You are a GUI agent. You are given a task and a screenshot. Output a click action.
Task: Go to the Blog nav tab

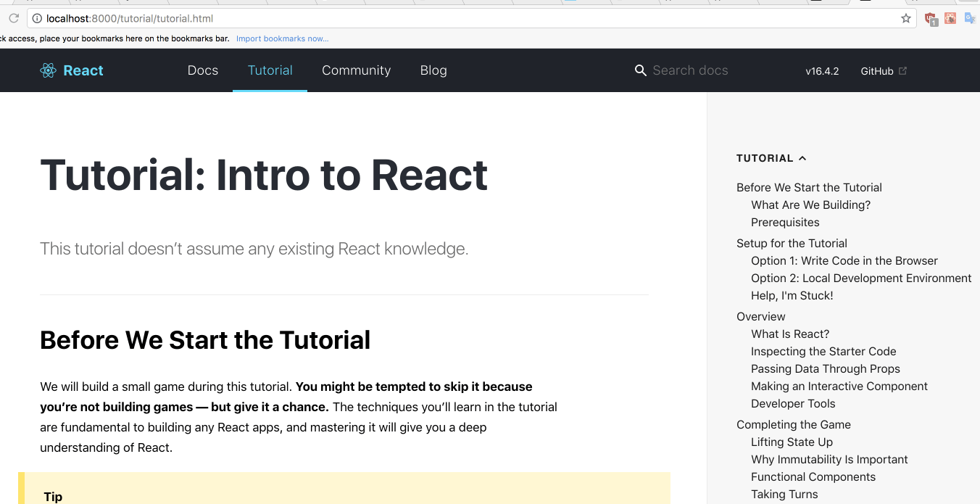pyautogui.click(x=433, y=70)
